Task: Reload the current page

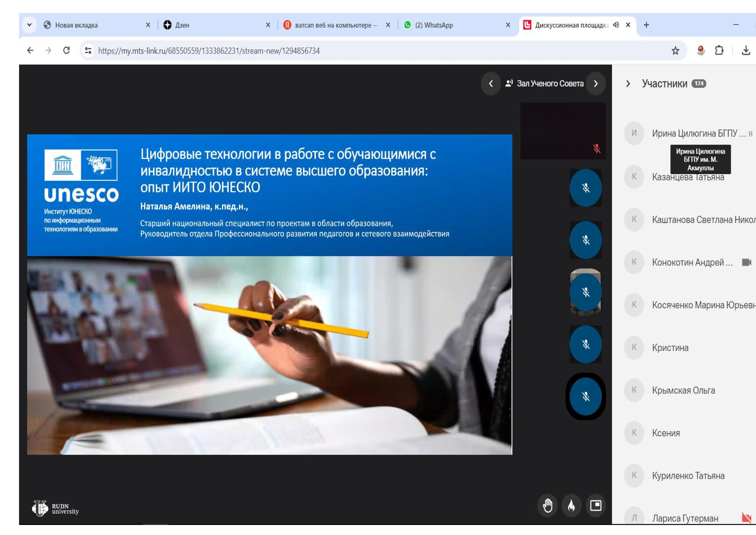Action: [x=67, y=51]
